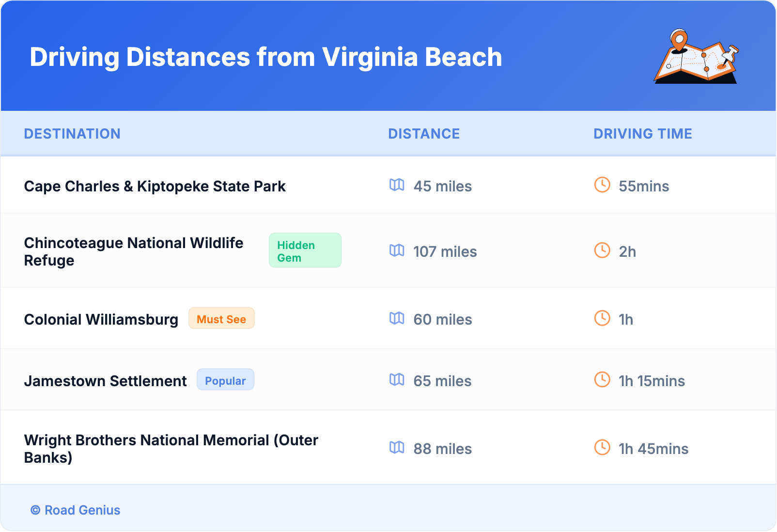Choose Colonial Williamsburg destination name

101,320
